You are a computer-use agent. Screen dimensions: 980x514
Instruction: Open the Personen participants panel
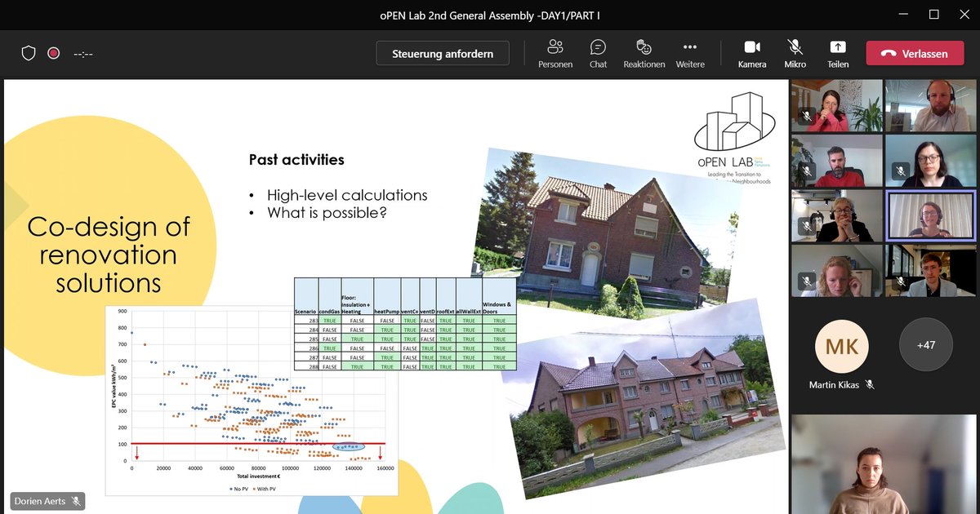(x=555, y=54)
